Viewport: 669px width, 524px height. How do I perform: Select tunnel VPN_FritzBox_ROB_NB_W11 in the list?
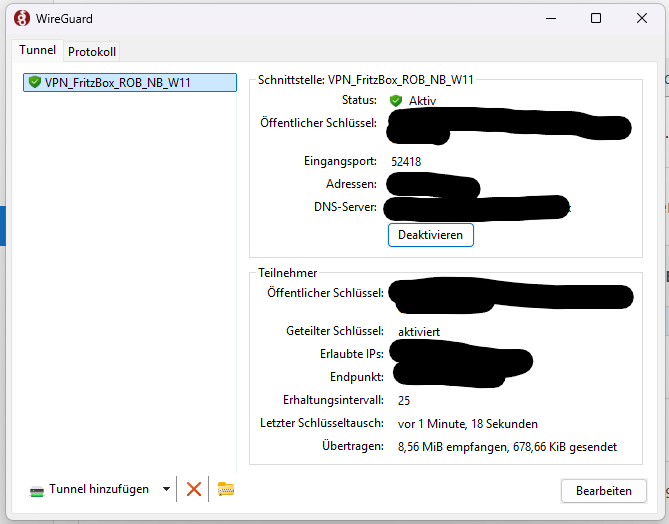coord(130,82)
